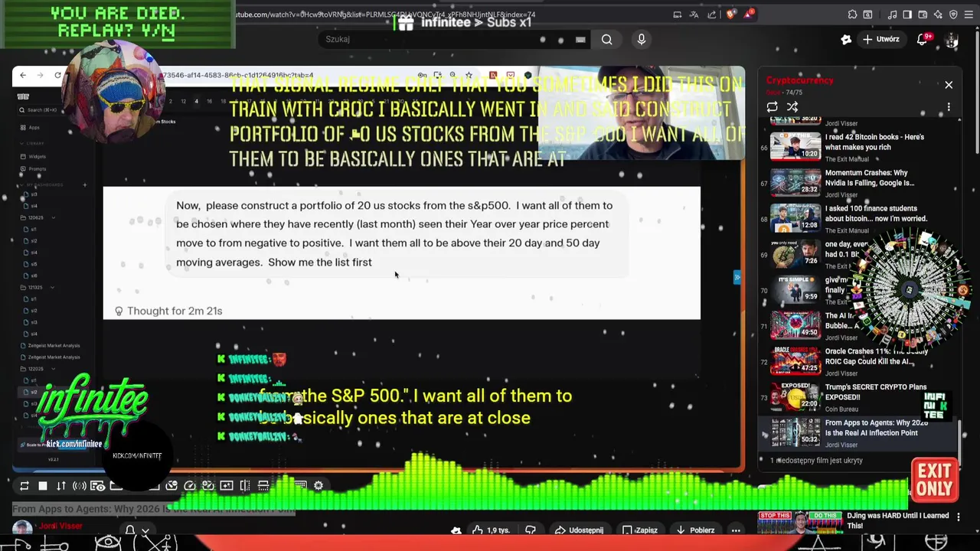The width and height of the screenshot is (980, 551).
Task: Click the split-columns icon in overlay toolbar
Action: pos(245,486)
